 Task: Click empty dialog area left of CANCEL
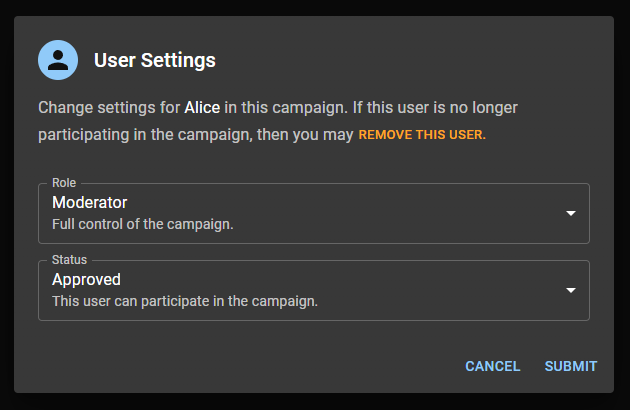tap(250, 366)
